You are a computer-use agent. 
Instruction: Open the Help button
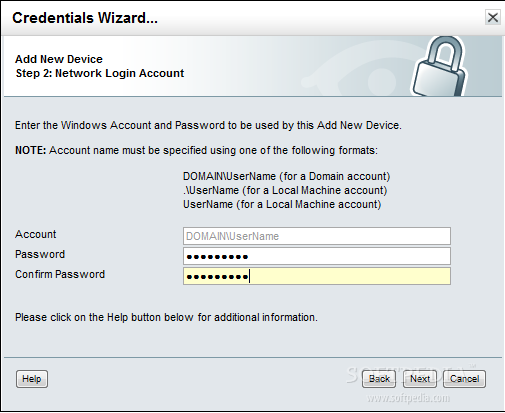(x=32, y=379)
